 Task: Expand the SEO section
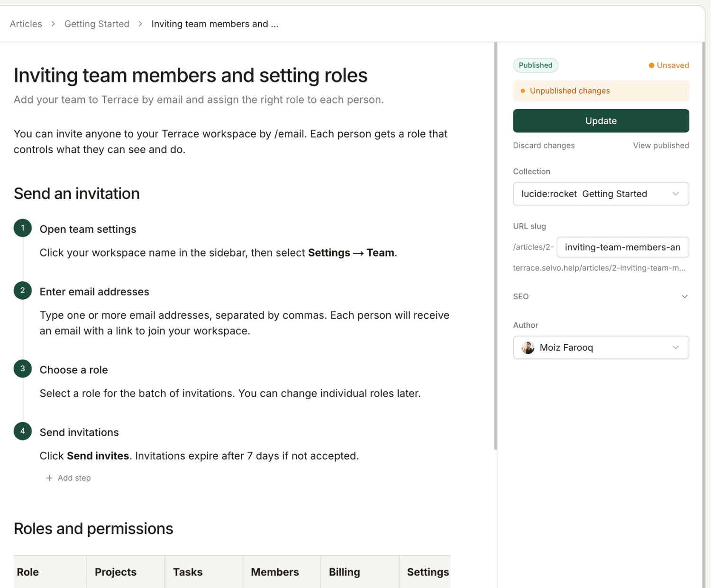tap(601, 296)
